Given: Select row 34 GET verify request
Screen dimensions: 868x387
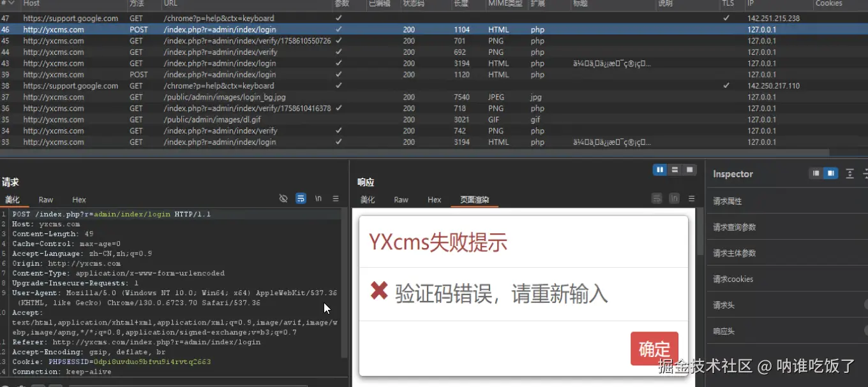Looking at the screenshot, I should 434,131.
